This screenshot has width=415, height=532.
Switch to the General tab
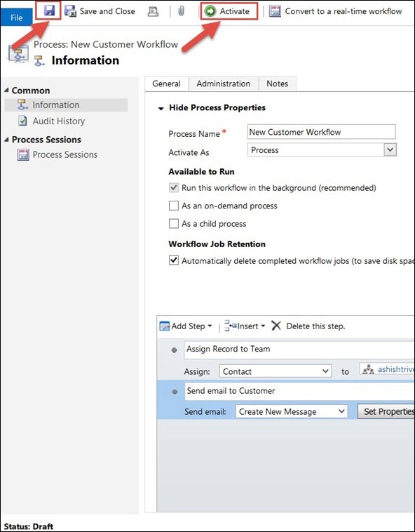pyautogui.click(x=166, y=84)
